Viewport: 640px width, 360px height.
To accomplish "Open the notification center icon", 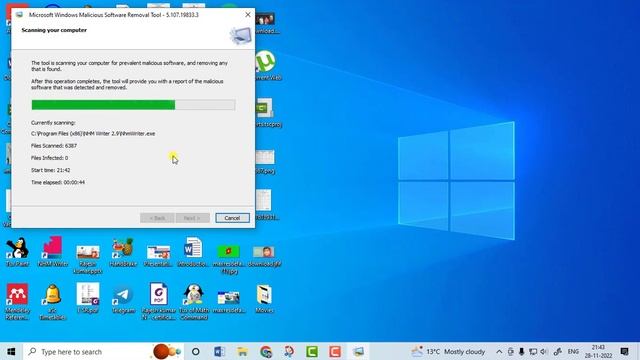I will click(624, 351).
